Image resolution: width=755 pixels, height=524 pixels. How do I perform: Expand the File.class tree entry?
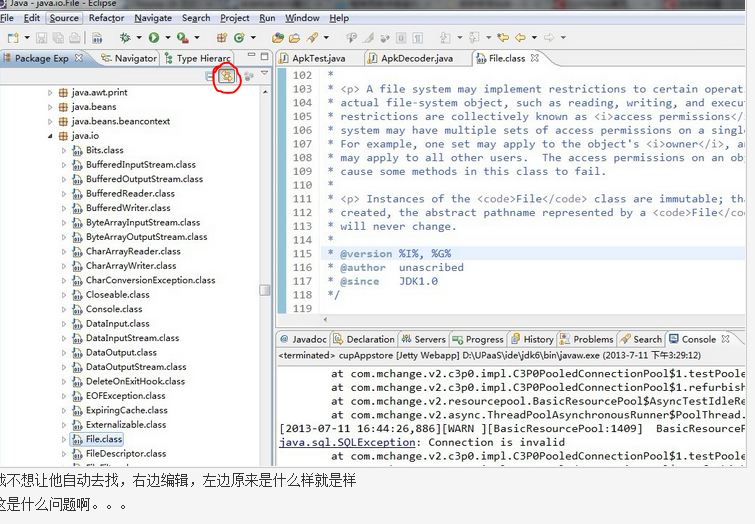(x=64, y=439)
